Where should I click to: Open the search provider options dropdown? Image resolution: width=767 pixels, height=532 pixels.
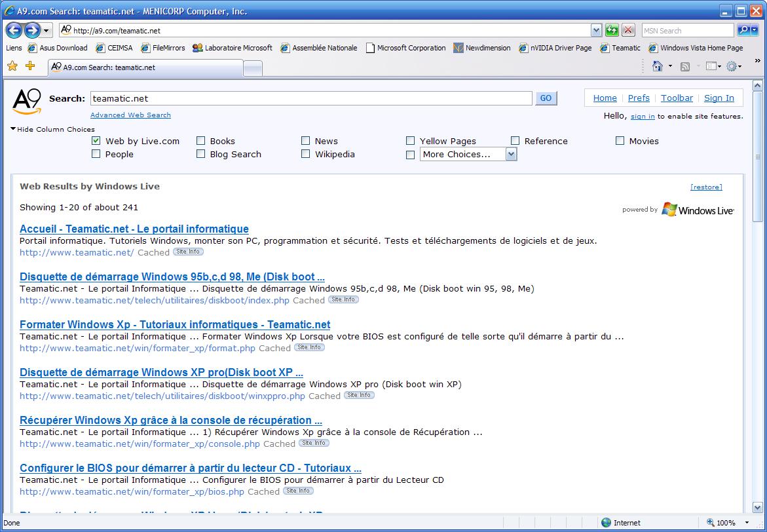(755, 30)
